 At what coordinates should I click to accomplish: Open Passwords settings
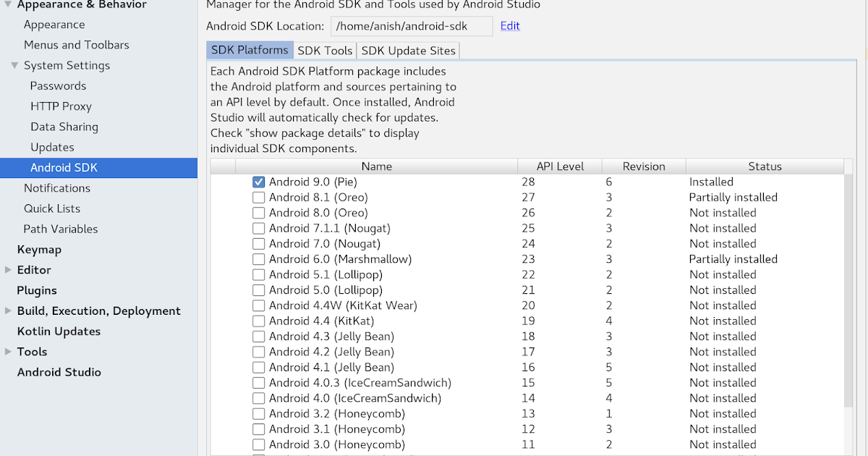click(58, 85)
